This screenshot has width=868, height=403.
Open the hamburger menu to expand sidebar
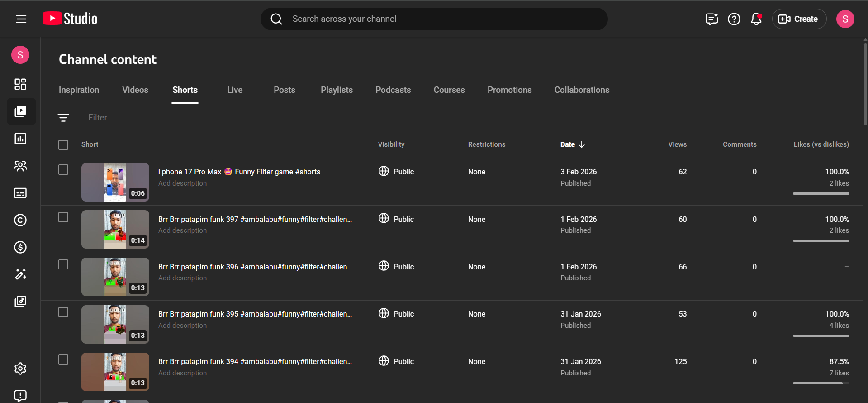(21, 19)
